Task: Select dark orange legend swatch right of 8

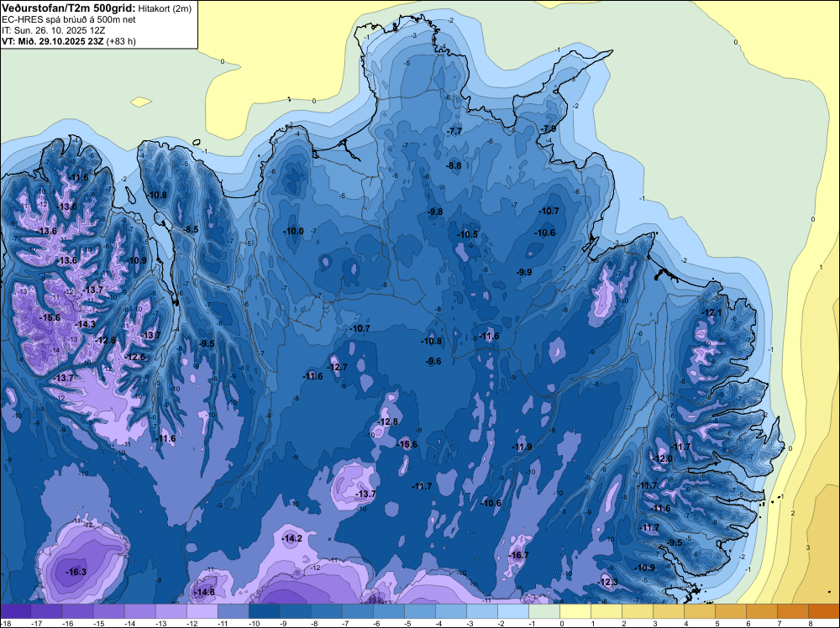Action: [824, 611]
